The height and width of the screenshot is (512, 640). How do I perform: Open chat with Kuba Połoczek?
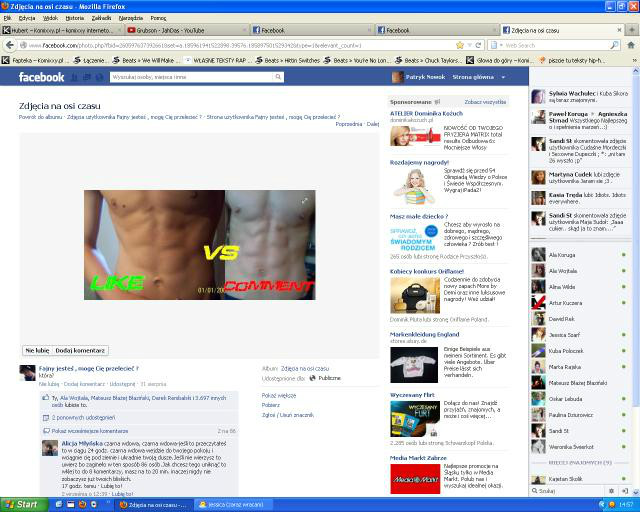[x=579, y=351]
